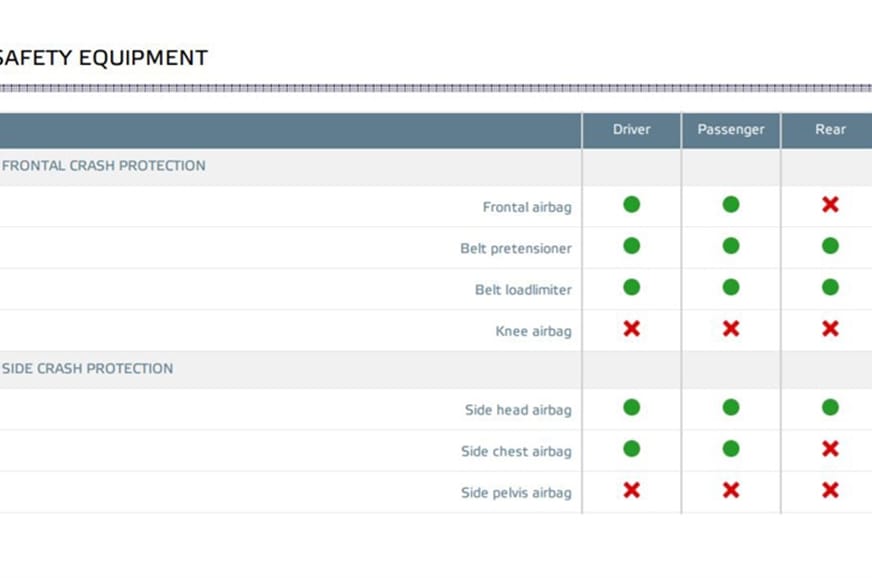Select the Passenger column header
872x578 pixels.
tap(731, 129)
